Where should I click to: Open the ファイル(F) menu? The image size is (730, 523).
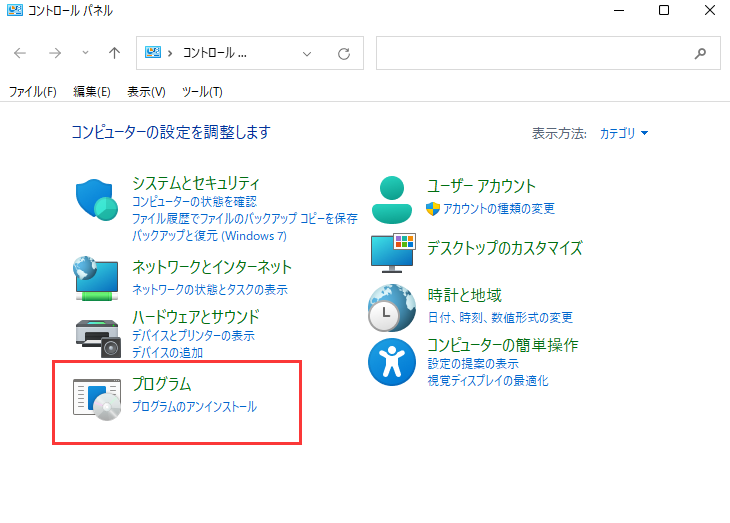coord(33,92)
